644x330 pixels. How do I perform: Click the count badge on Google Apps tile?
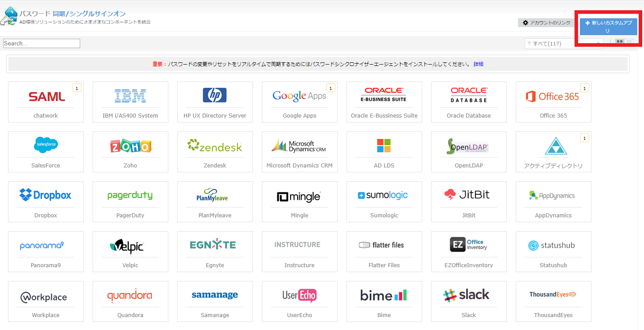tap(331, 88)
